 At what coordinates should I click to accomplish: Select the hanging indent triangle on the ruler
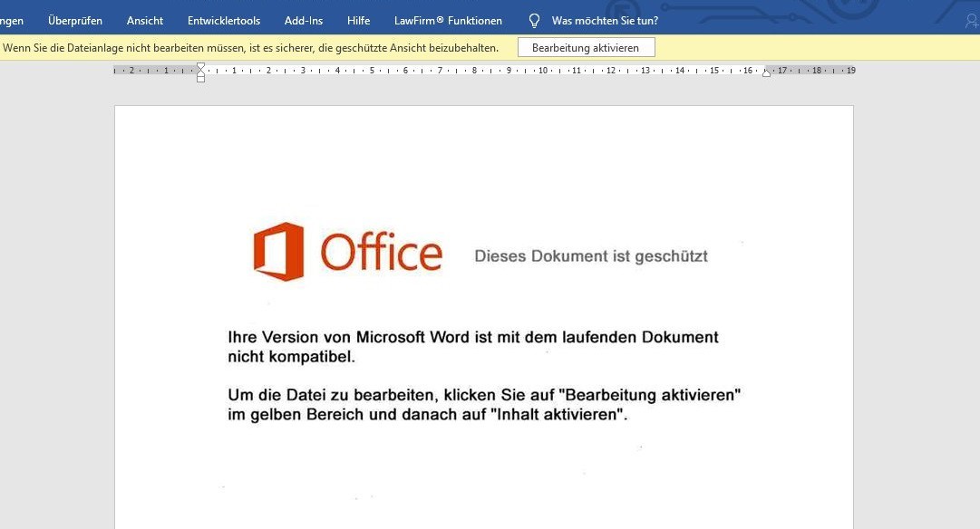[x=200, y=73]
